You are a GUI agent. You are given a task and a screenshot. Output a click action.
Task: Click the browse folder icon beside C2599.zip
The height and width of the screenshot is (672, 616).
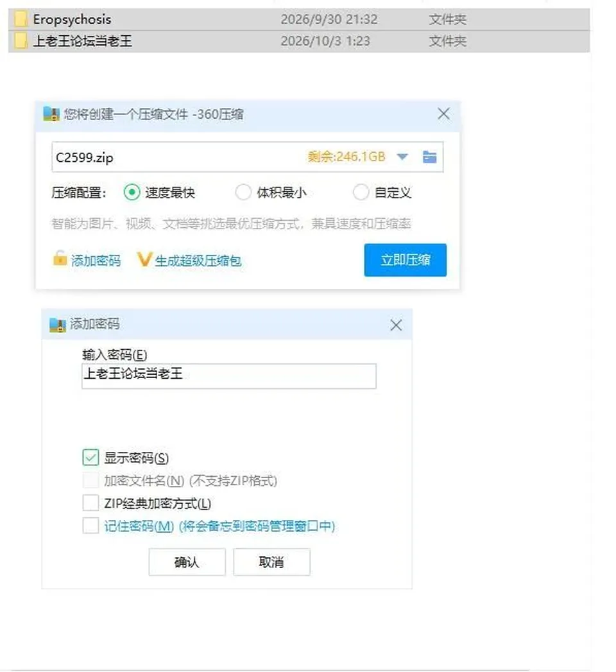pyautogui.click(x=429, y=157)
